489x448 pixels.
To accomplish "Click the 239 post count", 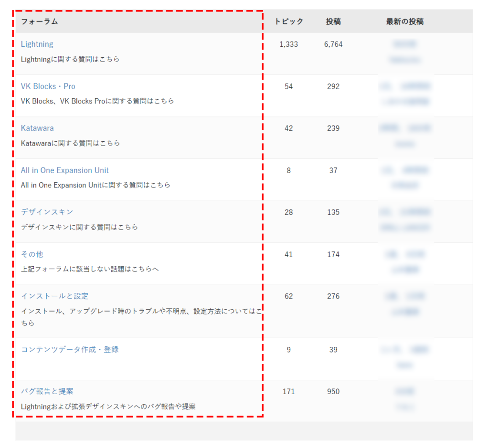I will coord(333,128).
